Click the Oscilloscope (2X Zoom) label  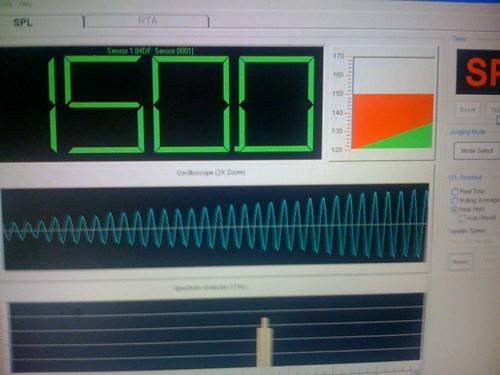[x=211, y=172]
